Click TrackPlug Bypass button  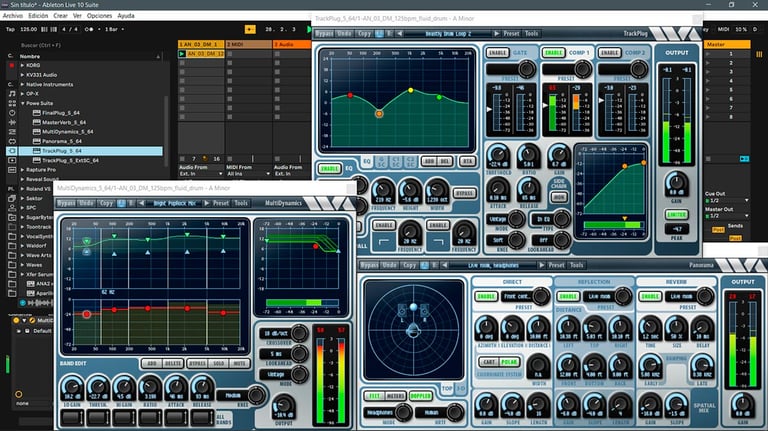click(x=324, y=34)
